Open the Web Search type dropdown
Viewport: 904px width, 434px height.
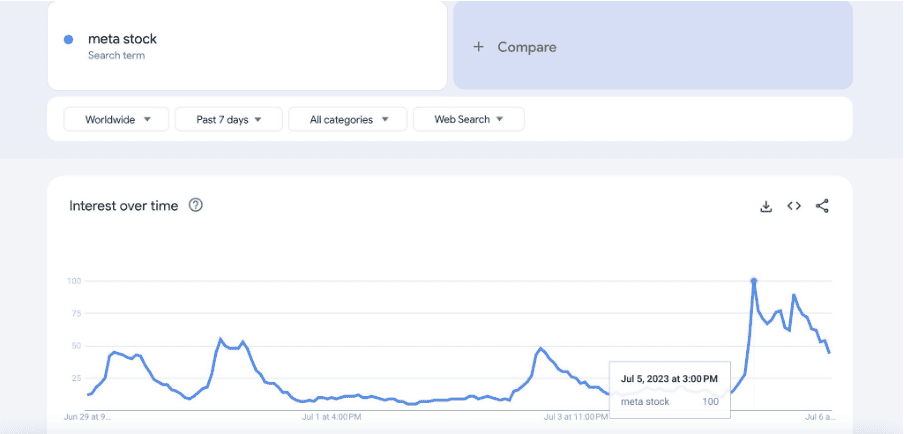click(x=469, y=119)
